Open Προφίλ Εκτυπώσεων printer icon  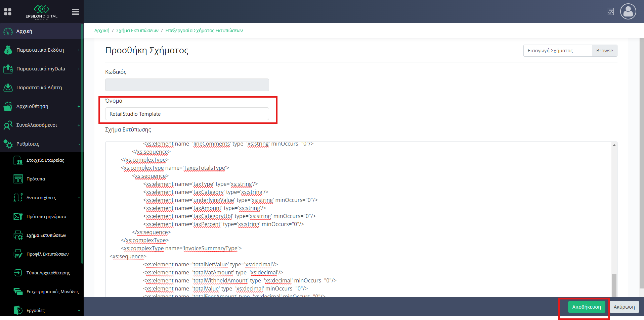point(18,254)
